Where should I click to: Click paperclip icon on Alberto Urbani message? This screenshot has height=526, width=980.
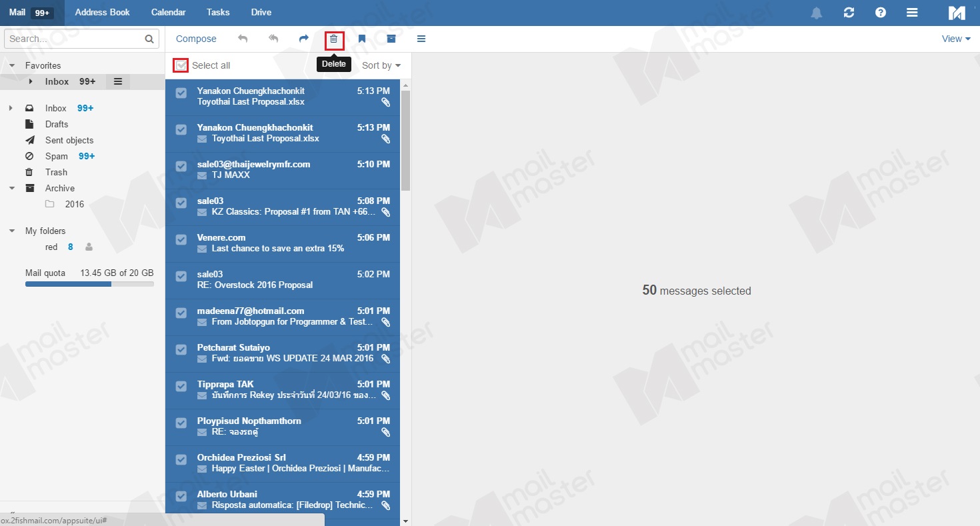tap(385, 505)
